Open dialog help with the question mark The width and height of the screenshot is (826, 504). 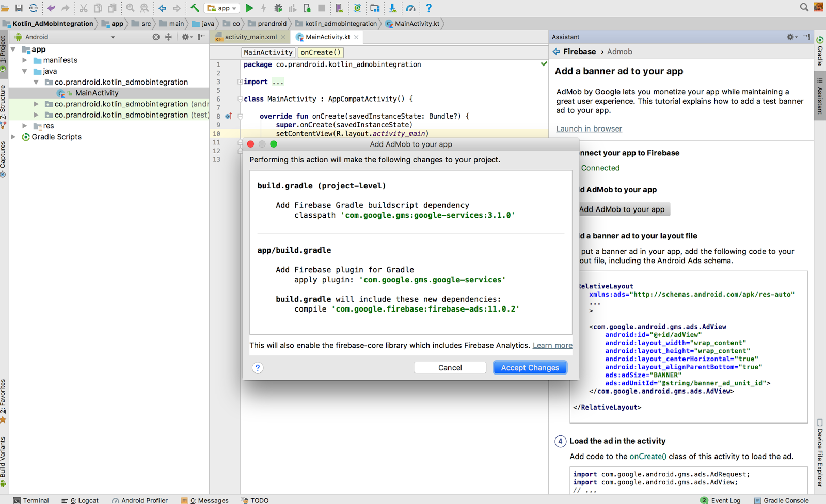(258, 368)
